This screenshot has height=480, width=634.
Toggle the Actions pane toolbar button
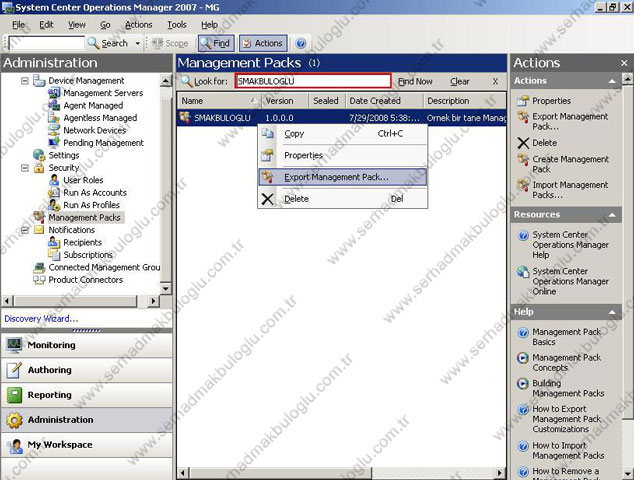[263, 43]
